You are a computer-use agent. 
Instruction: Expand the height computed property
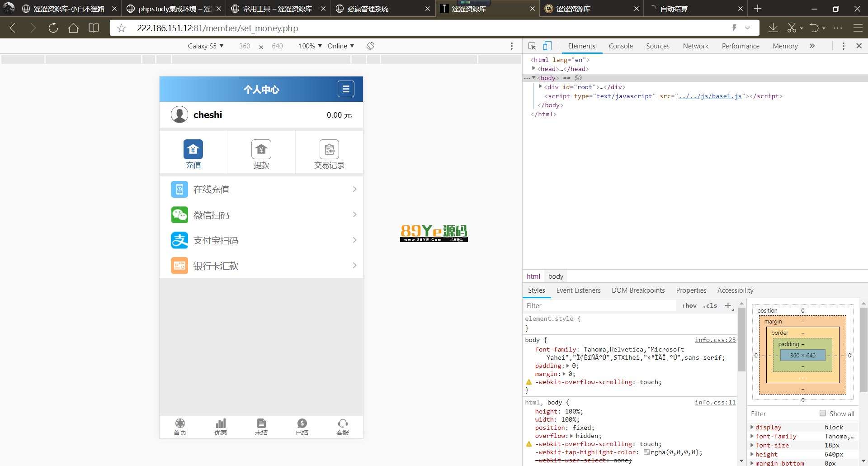pos(752,454)
